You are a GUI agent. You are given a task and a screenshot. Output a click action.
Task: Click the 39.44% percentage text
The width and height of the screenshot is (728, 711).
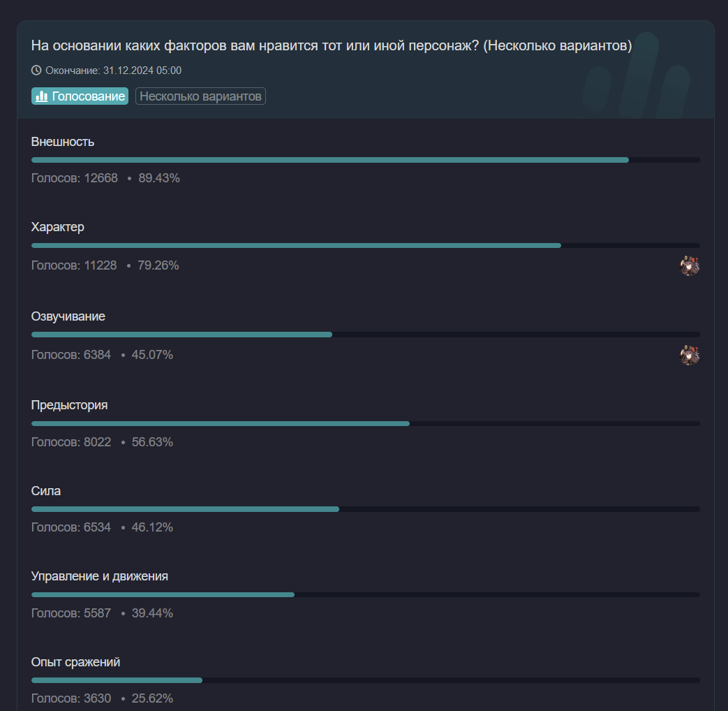click(x=152, y=613)
